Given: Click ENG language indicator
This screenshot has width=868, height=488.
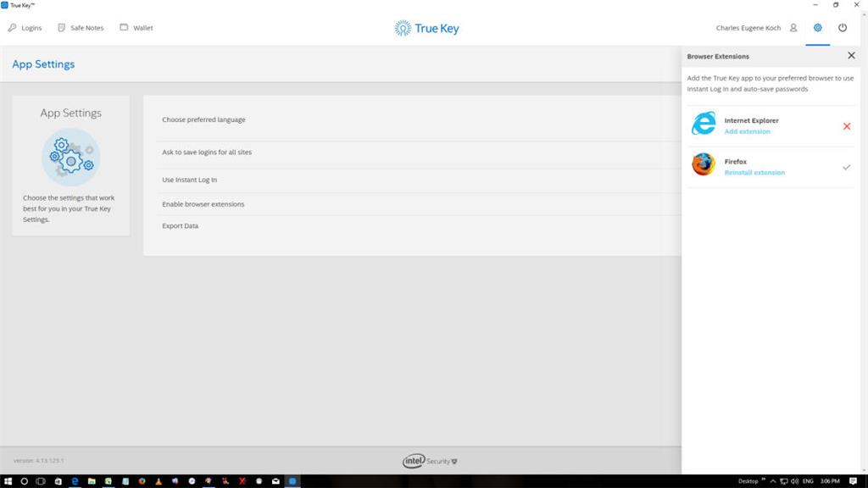Looking at the screenshot, I should 808,481.
